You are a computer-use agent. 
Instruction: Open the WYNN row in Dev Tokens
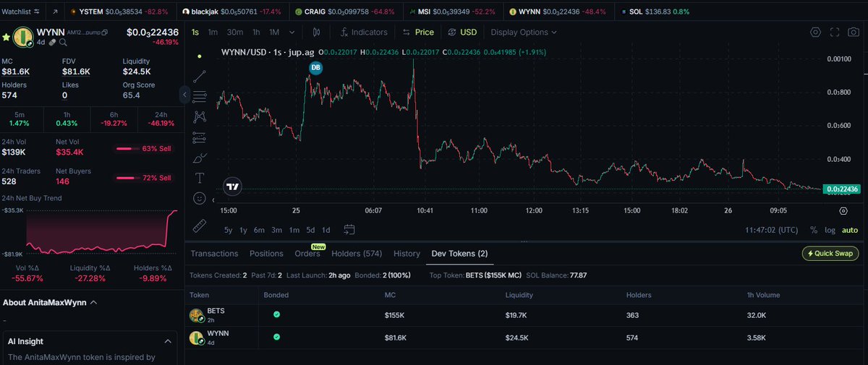(526, 338)
